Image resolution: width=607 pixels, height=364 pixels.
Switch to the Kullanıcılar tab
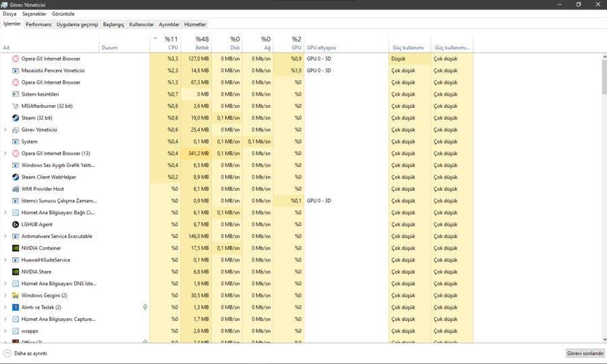pyautogui.click(x=142, y=24)
